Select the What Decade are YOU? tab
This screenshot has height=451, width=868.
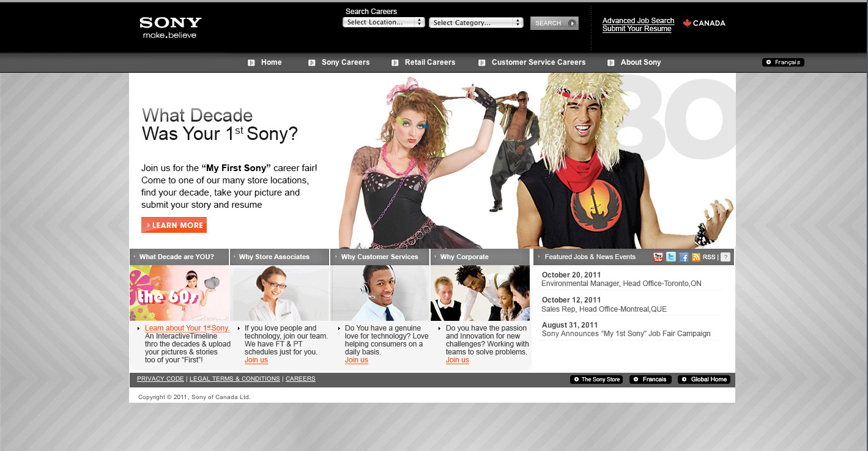179,257
